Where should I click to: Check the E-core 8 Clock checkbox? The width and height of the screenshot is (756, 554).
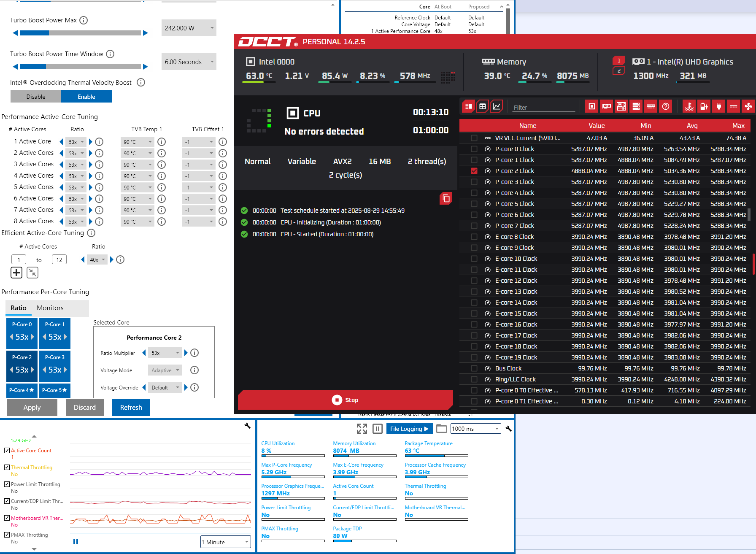click(474, 237)
